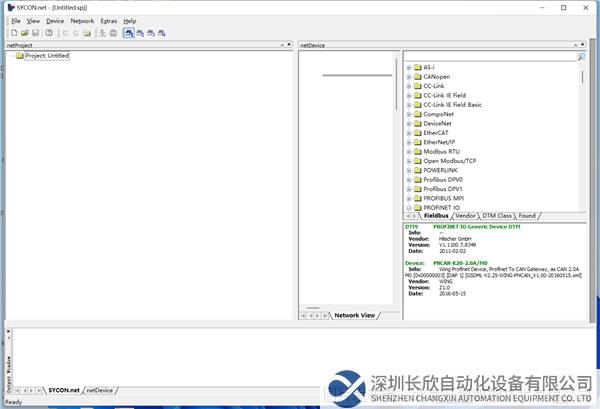Image resolution: width=600 pixels, height=409 pixels.
Task: Expand the CANopen fieldbus node
Action: pyautogui.click(x=408, y=75)
